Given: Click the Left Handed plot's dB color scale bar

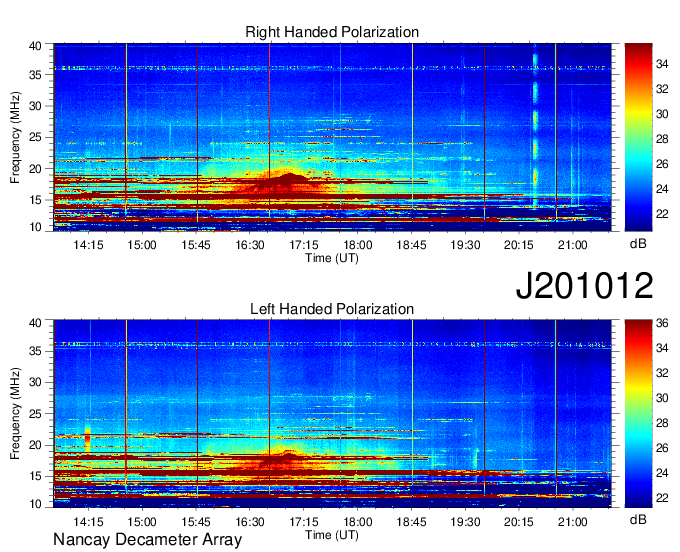Looking at the screenshot, I should pos(638,414).
